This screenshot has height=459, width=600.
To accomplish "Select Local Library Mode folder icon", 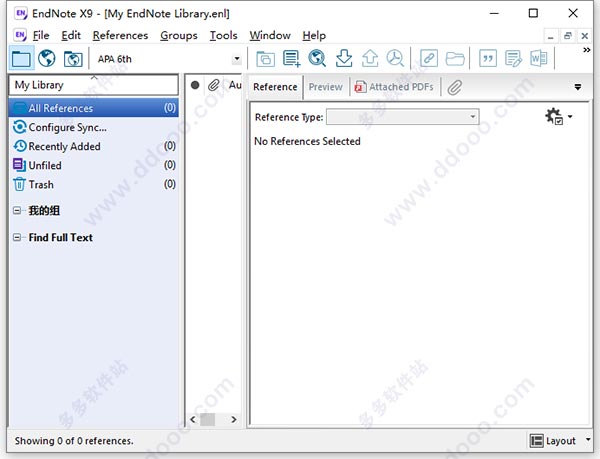I will [x=21, y=59].
